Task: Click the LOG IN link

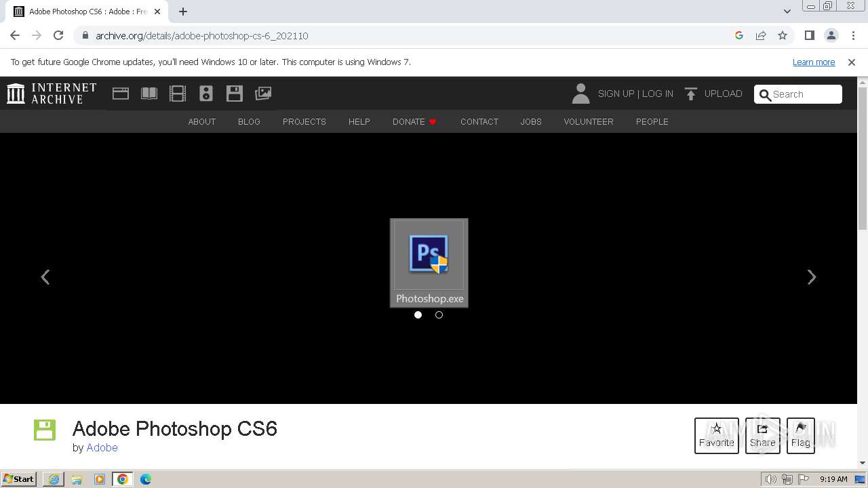Action: [x=658, y=94]
